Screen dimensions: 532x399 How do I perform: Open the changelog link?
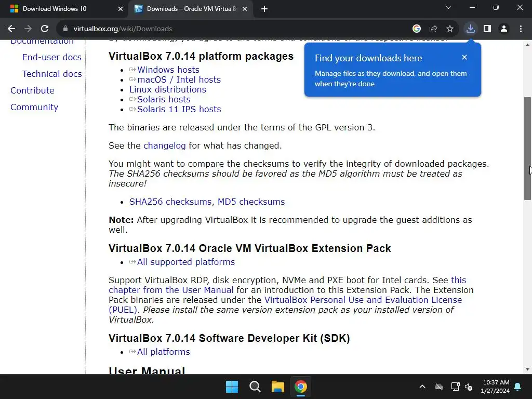[165, 145]
